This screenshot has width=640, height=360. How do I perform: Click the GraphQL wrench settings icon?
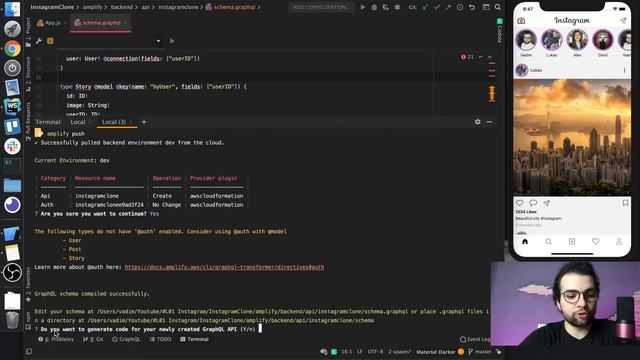(x=39, y=41)
